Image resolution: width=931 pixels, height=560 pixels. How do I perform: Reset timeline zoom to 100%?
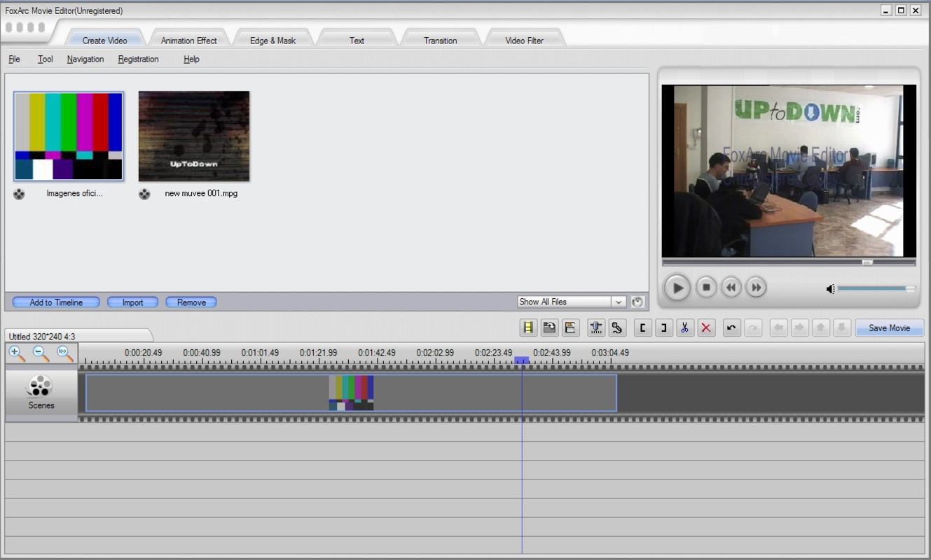[64, 354]
